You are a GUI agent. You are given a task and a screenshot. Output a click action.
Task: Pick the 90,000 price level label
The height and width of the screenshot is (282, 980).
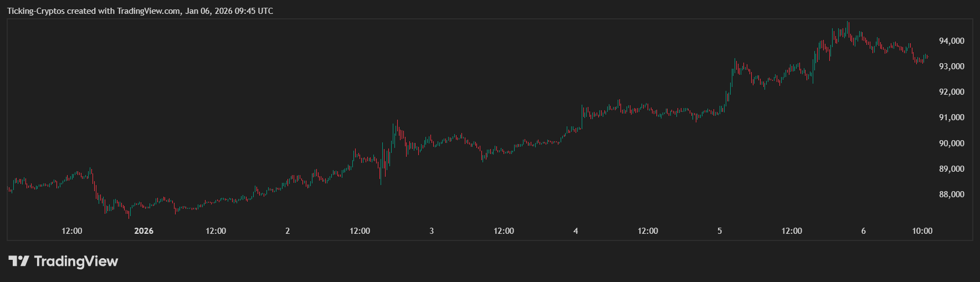tap(951, 143)
